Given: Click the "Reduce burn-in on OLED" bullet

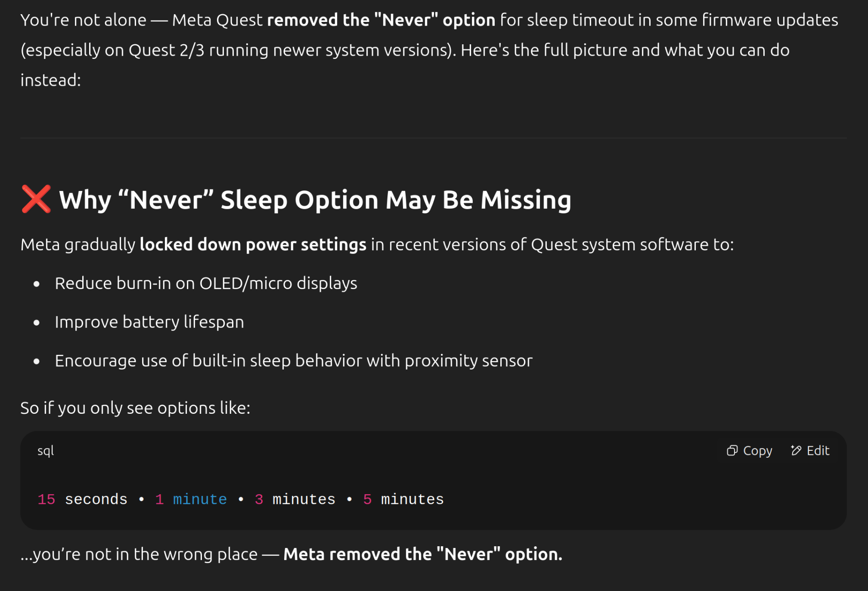Looking at the screenshot, I should 206,283.
